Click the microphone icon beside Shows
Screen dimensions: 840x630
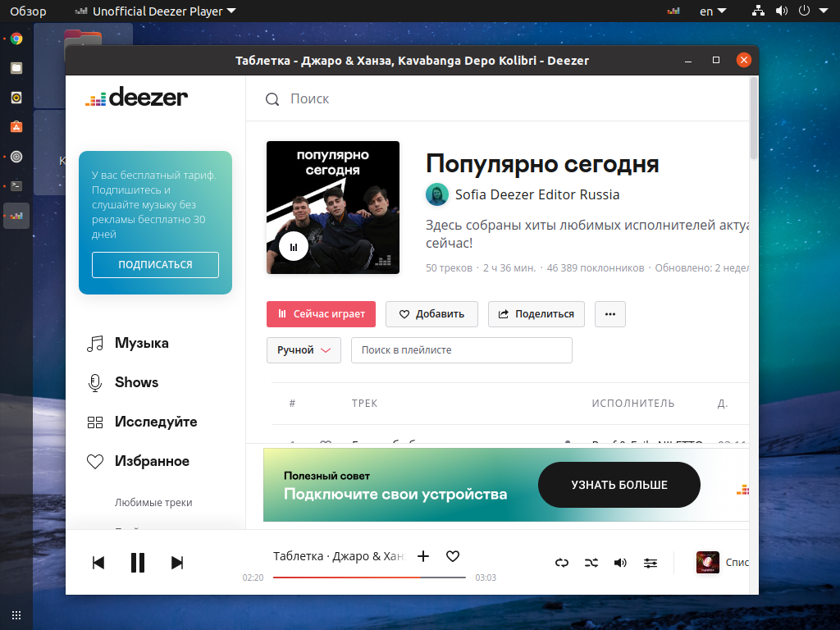[95, 382]
